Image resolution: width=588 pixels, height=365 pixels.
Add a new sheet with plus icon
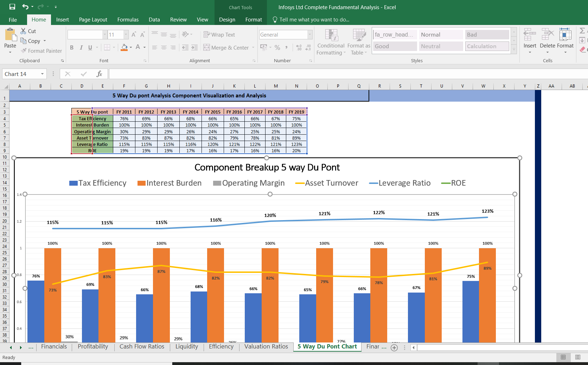pyautogui.click(x=394, y=348)
